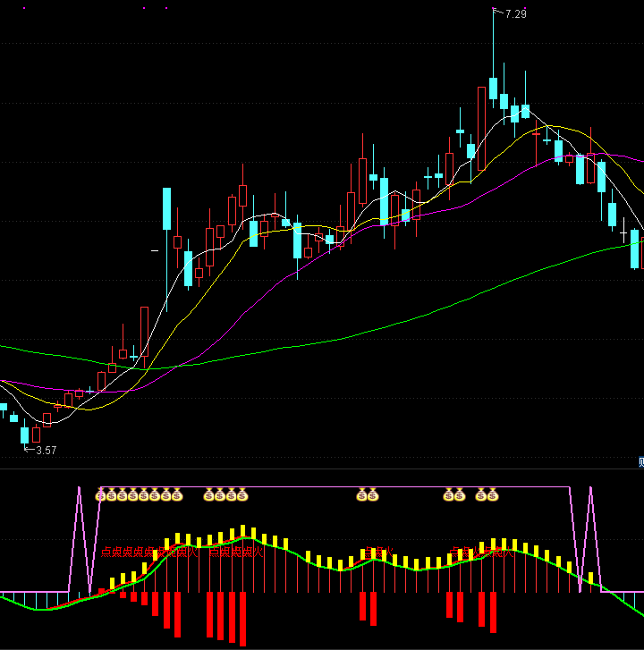Click the last pink spike in indicator panel
Screen dimensions: 644x650
coord(590,539)
